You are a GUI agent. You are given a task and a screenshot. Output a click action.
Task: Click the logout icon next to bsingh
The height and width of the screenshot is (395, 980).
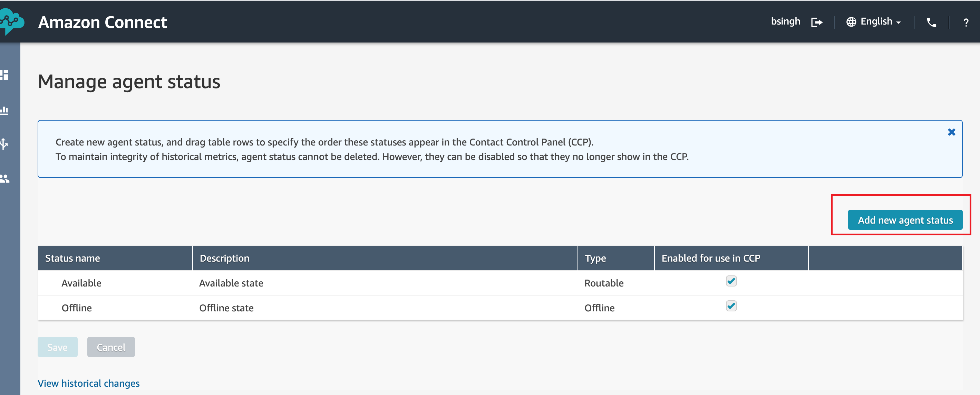point(816,22)
